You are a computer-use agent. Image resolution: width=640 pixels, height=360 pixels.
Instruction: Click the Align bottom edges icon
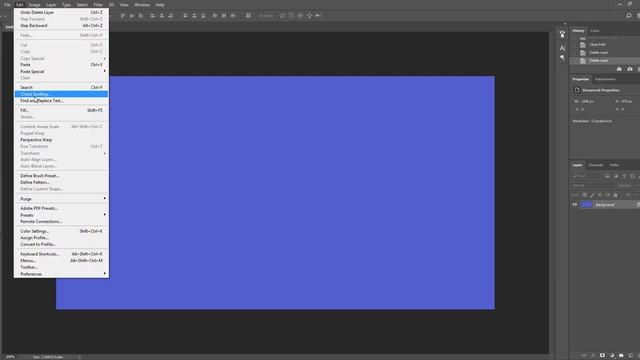141,16
